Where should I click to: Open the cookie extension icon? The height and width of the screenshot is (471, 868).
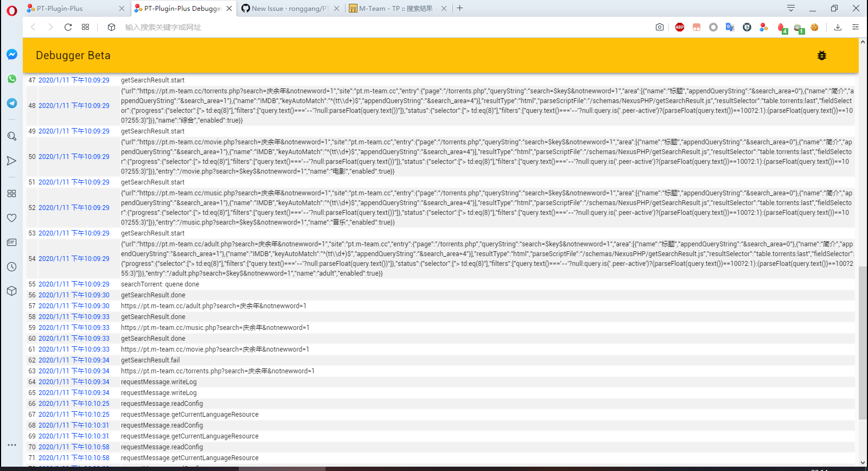coord(814,27)
